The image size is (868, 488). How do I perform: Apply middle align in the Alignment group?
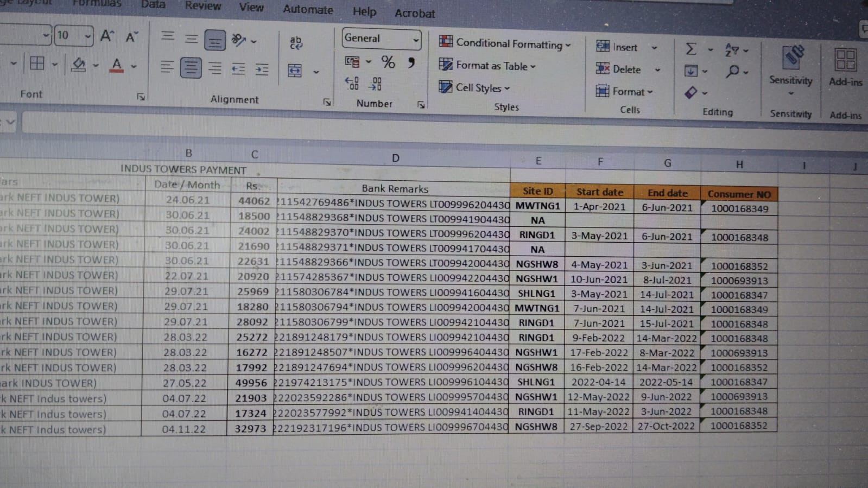(191, 38)
